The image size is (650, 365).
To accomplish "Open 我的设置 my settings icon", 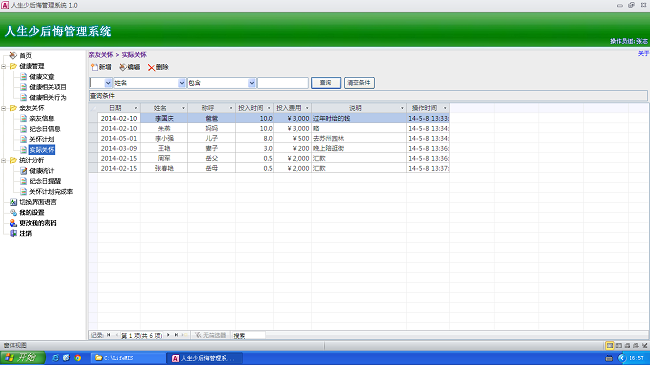I will 13,212.
